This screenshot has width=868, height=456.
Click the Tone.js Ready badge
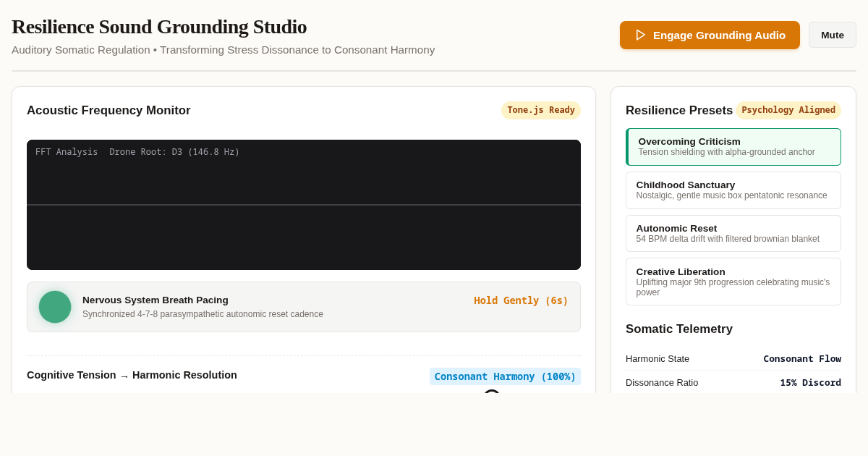[541, 110]
